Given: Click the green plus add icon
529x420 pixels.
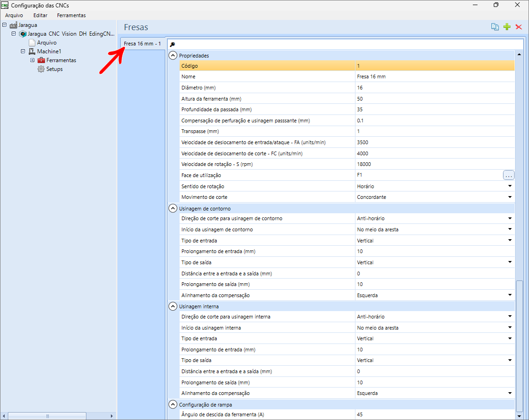Looking at the screenshot, I should tap(507, 27).
